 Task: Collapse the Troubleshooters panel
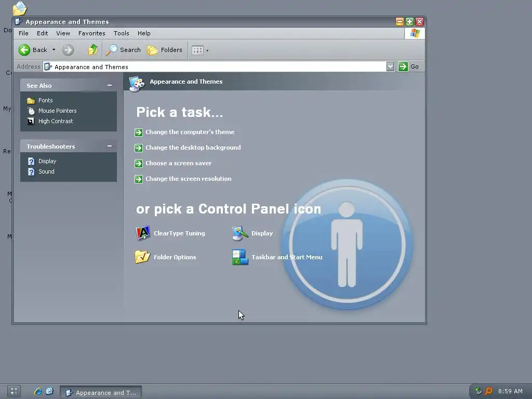[x=109, y=146]
